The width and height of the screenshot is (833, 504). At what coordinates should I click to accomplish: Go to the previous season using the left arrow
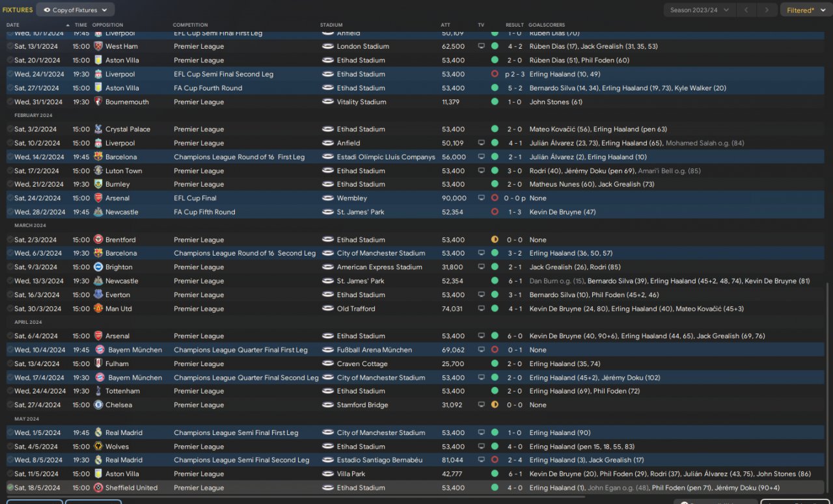747,10
